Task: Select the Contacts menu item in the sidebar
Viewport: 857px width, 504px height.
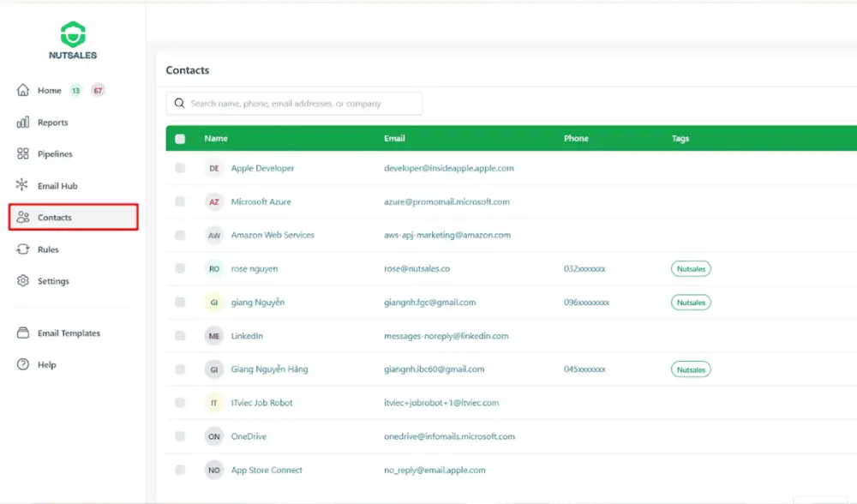Action: click(73, 218)
